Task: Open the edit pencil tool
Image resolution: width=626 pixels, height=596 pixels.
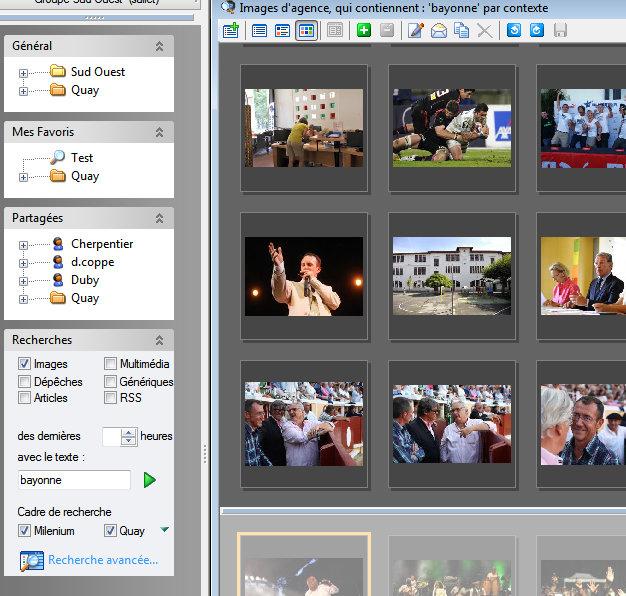Action: [x=415, y=30]
